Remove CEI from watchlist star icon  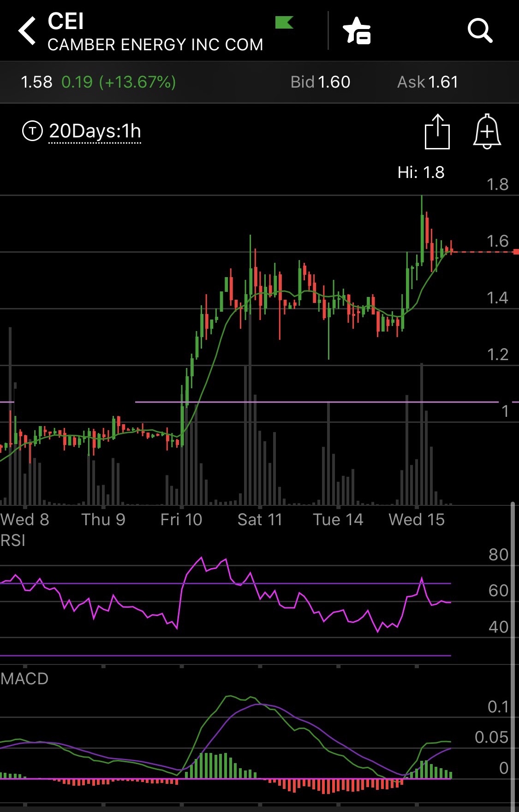click(357, 30)
